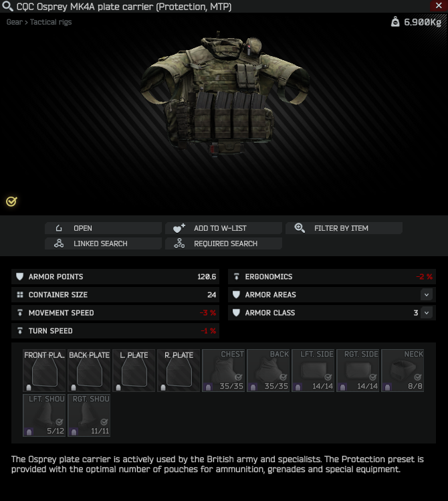Click the magnifying glass search icon

click(x=7, y=6)
